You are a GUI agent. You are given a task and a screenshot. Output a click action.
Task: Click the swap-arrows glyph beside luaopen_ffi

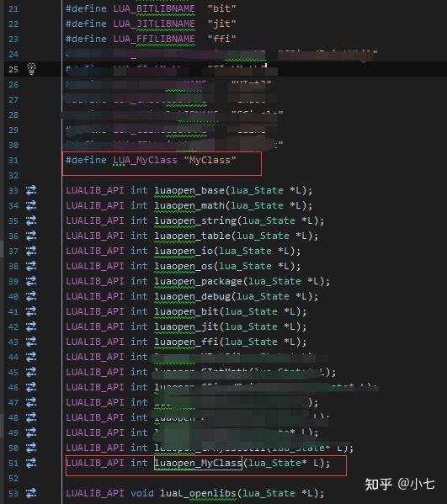pos(31,342)
